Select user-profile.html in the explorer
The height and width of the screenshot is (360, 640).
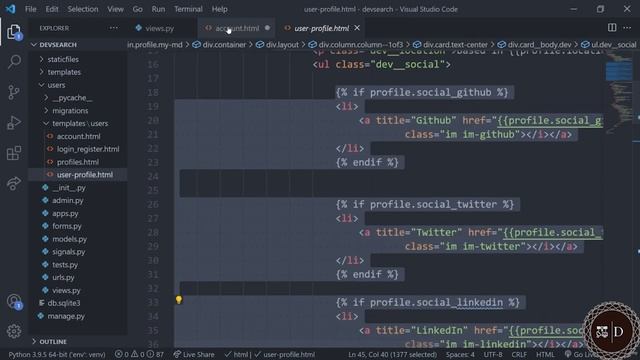point(78,175)
